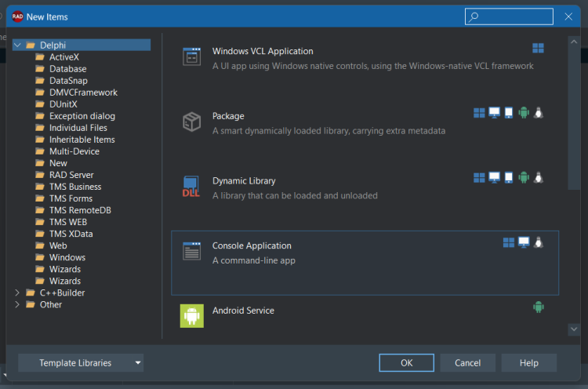Viewport: 588px width, 389px height.
Task: Select the Package item title
Action: click(228, 116)
